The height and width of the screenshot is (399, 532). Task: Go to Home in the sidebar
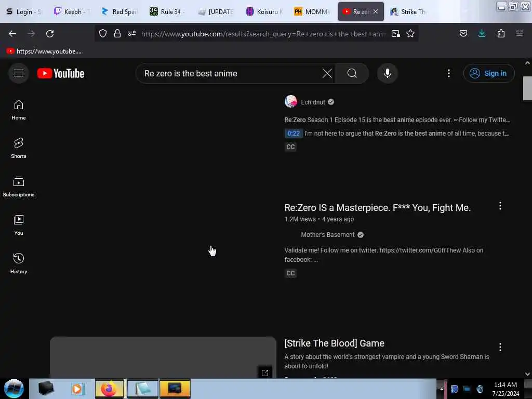tap(19, 110)
